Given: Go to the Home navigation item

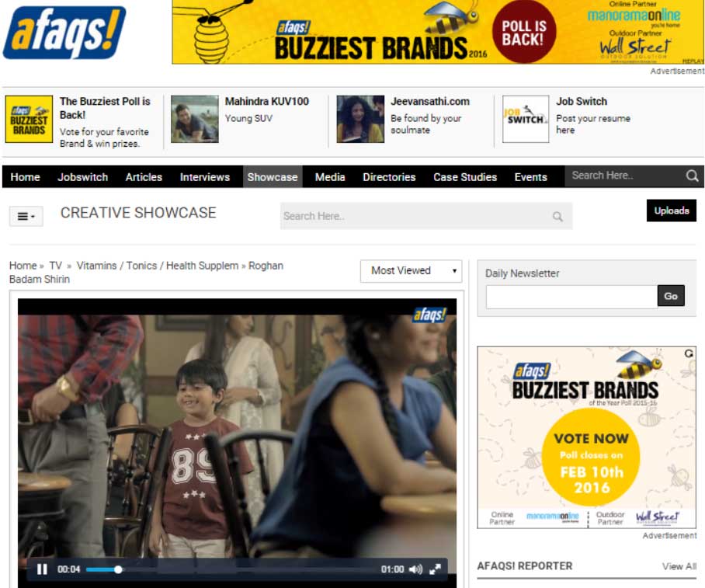Looking at the screenshot, I should [25, 177].
